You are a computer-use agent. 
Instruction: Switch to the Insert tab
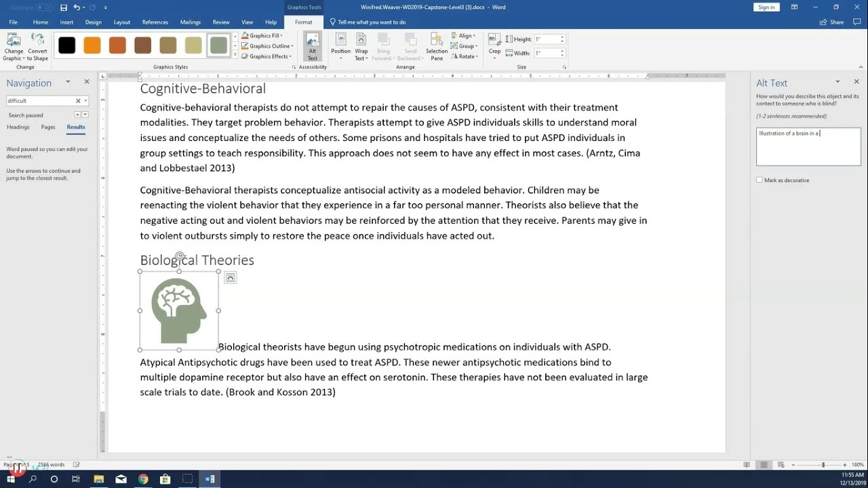[66, 22]
